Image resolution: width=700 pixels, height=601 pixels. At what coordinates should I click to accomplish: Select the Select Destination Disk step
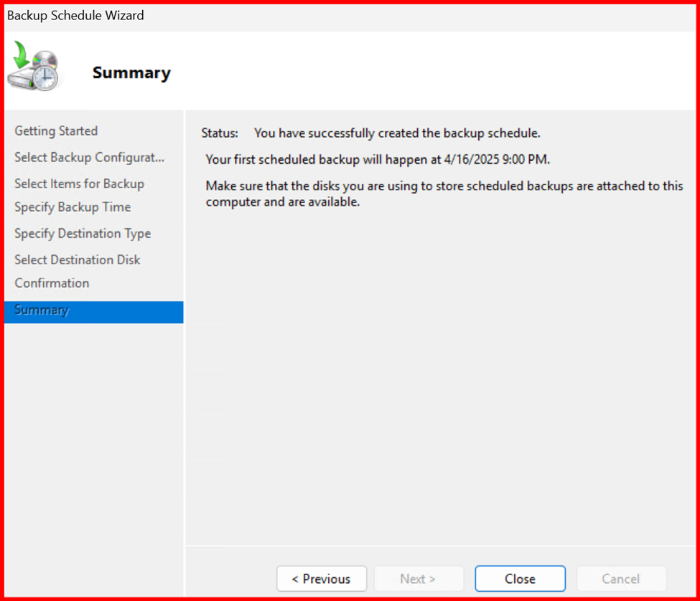78,260
